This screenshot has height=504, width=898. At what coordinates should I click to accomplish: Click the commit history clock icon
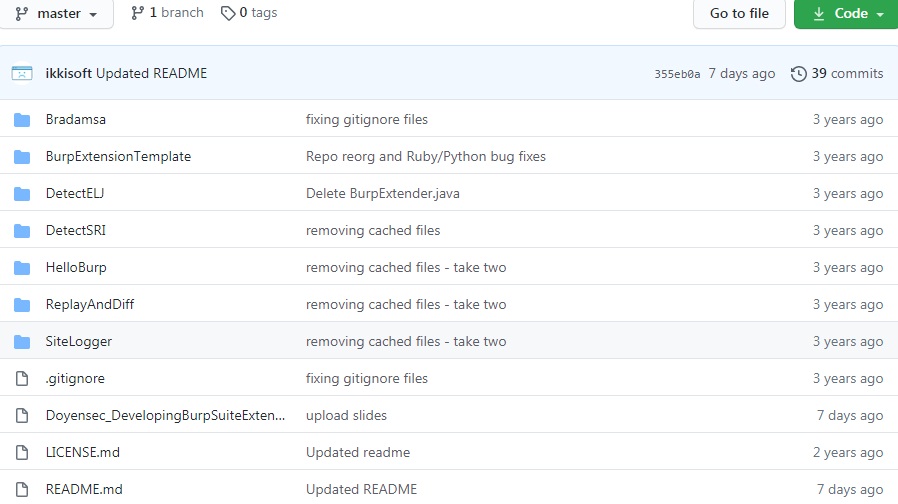click(x=798, y=74)
